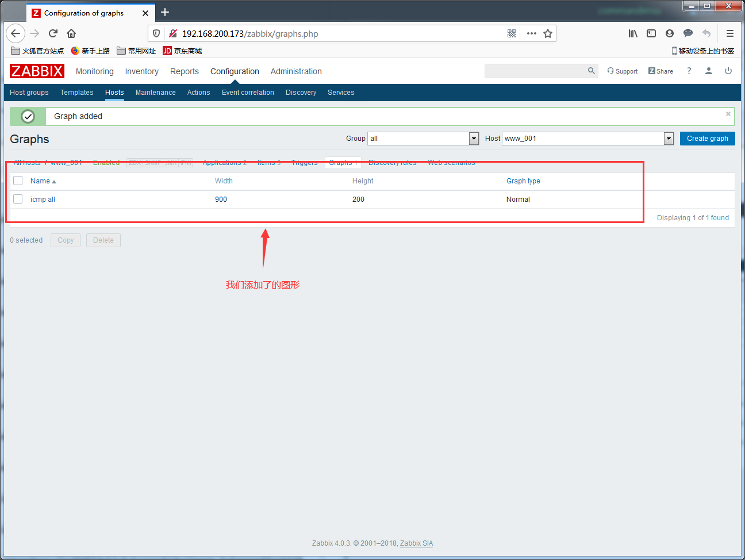The image size is (745, 560).
Task: Click Displaying 1 of 1 found text
Action: 693,218
